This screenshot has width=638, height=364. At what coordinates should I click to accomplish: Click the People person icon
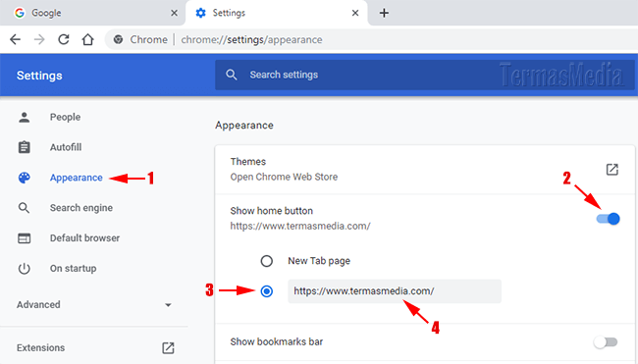(24, 117)
